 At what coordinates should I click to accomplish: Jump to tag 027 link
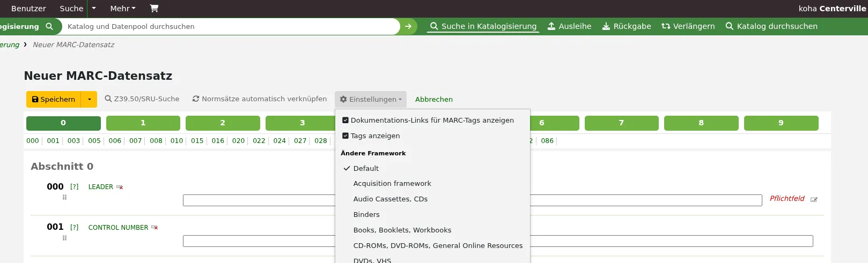(x=300, y=141)
